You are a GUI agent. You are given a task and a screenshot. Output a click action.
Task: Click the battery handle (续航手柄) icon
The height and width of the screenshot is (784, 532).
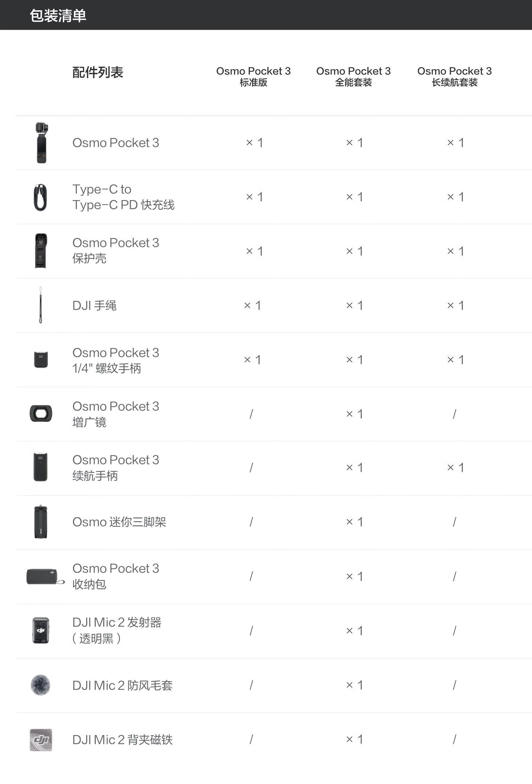40,467
